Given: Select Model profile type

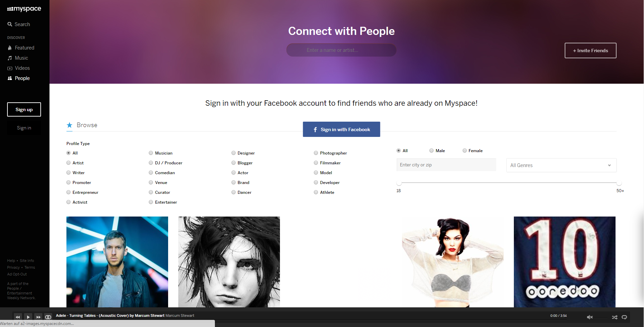Looking at the screenshot, I should (x=316, y=173).
